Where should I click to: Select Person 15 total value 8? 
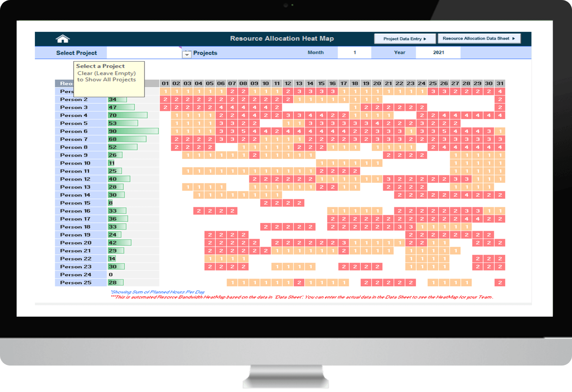click(111, 203)
